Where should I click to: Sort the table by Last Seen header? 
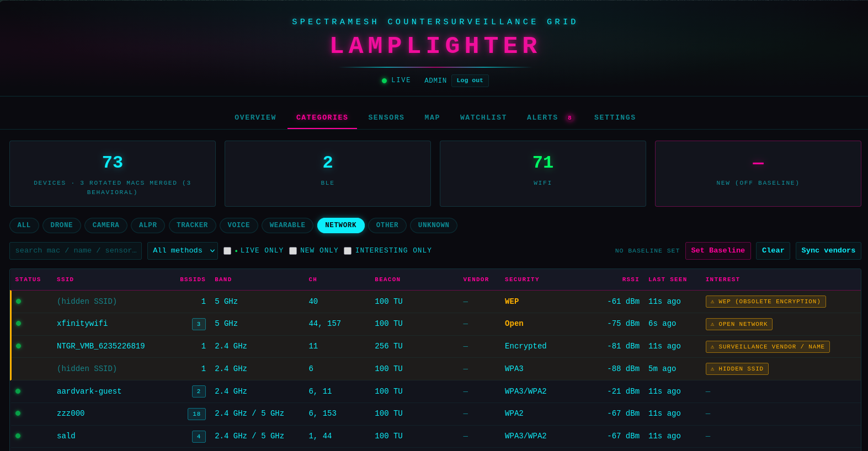[668, 280]
